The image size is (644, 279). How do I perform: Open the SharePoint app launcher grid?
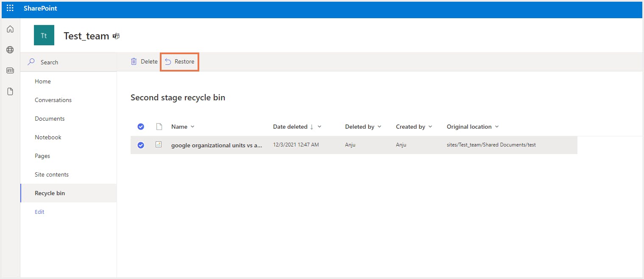point(10,8)
